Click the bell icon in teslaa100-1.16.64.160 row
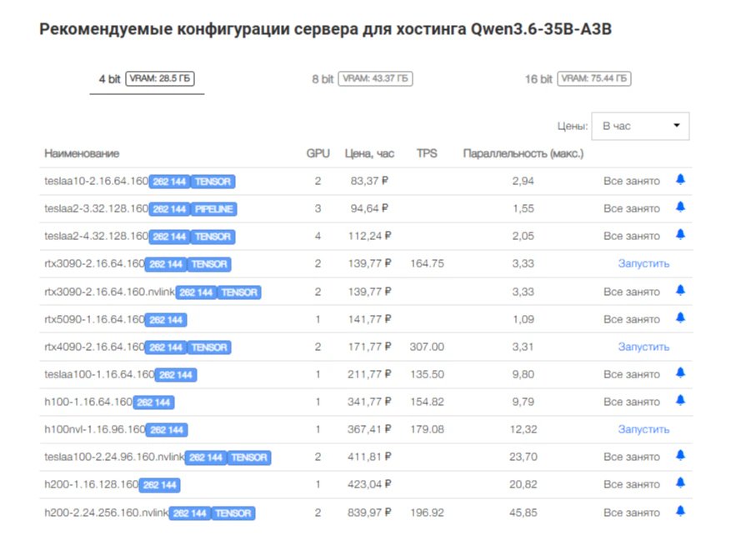The height and width of the screenshot is (555, 756). coord(680,372)
